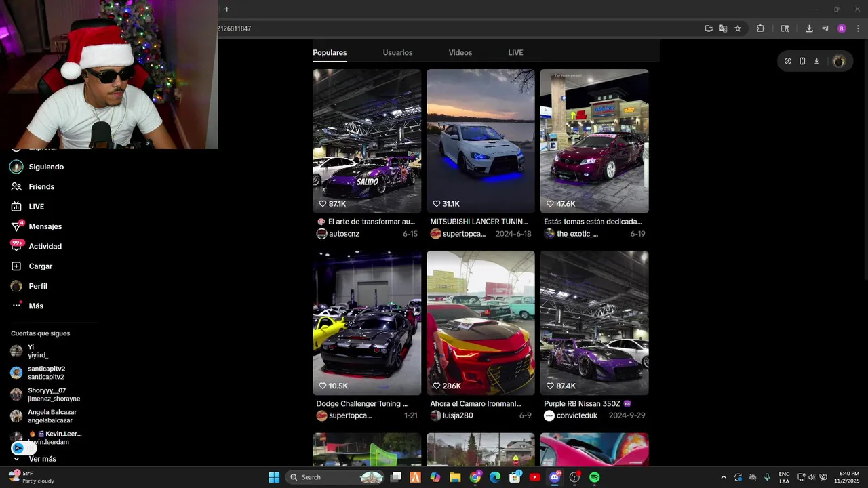This screenshot has width=868, height=488.
Task: Click Cargar to upload a video
Action: coord(31,266)
